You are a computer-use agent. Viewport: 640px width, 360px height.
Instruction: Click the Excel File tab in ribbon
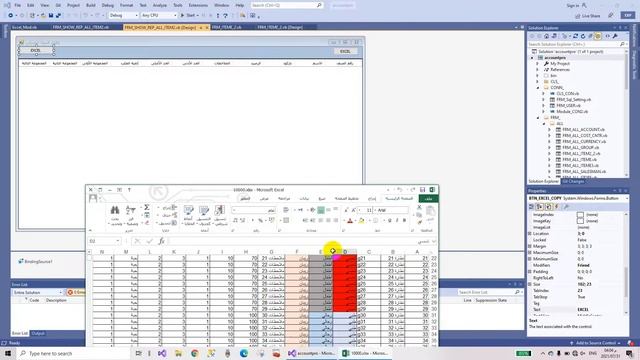click(x=429, y=198)
